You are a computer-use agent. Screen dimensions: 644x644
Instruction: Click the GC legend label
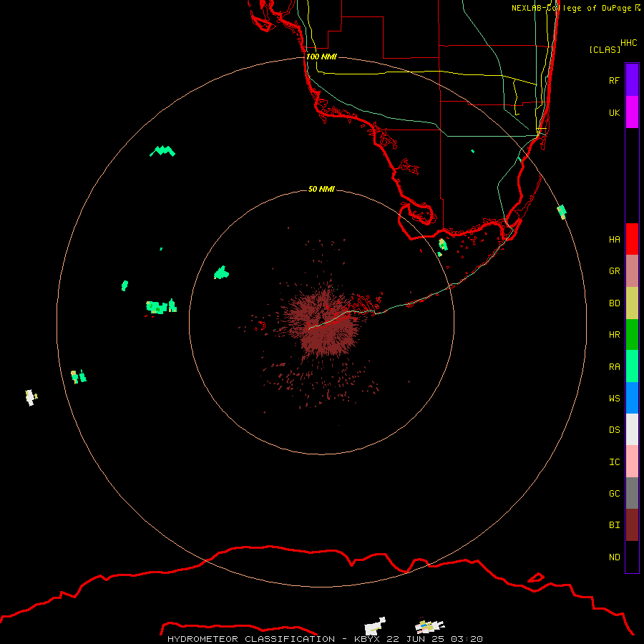click(x=614, y=494)
